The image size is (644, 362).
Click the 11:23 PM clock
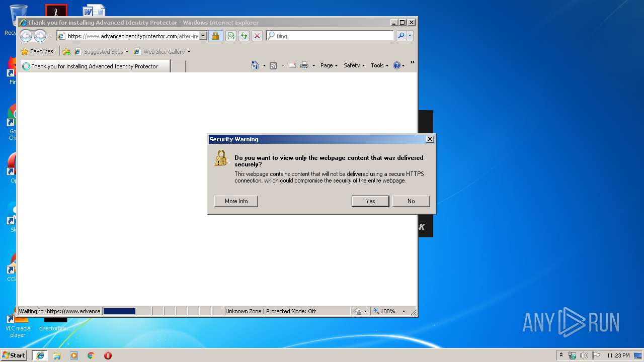618,355
